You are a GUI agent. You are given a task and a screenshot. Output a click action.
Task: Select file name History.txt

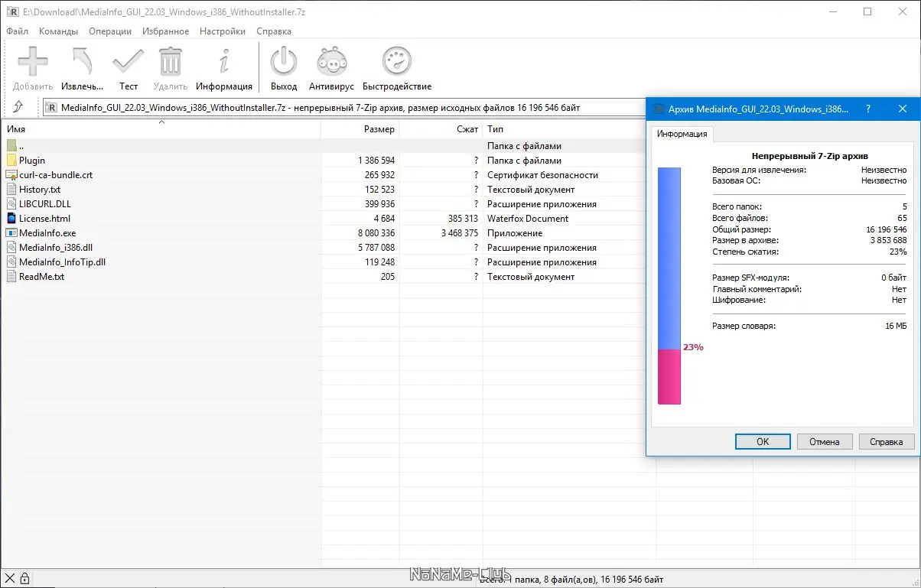(40, 190)
